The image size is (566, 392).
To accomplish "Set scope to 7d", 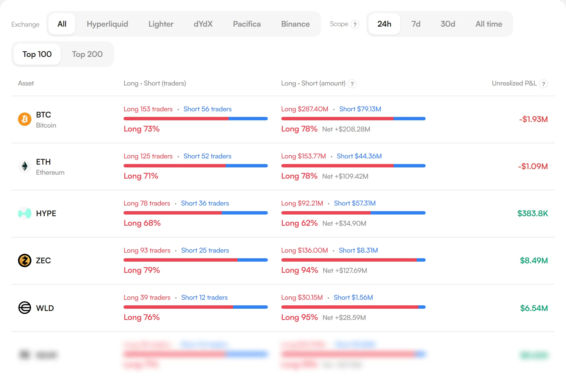I will (x=416, y=24).
